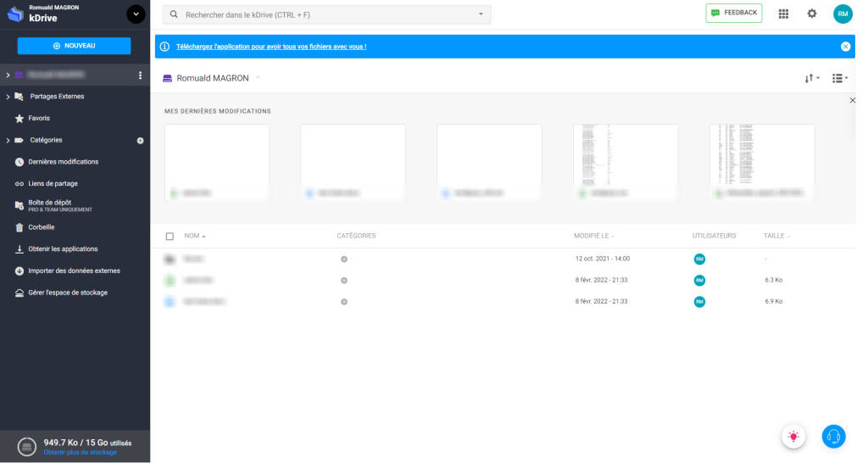Click the purple drive icon in breadcrumb
This screenshot has width=868, height=463.
(x=167, y=79)
